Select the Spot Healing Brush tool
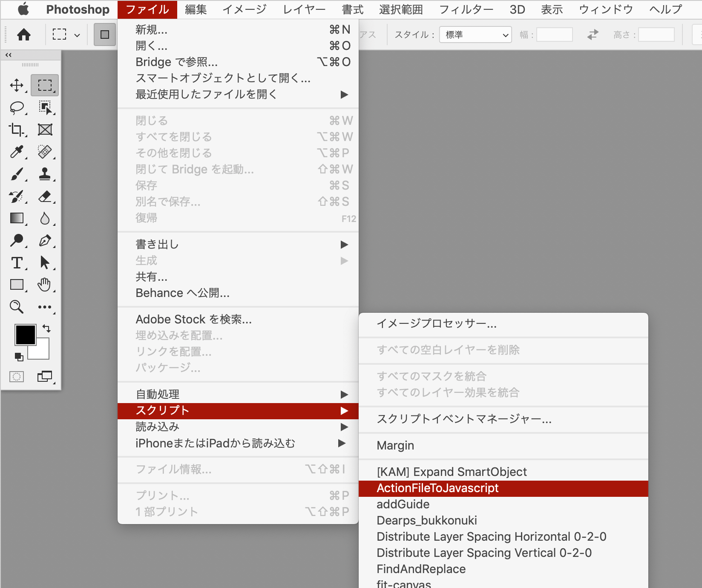702x588 pixels. [x=45, y=152]
